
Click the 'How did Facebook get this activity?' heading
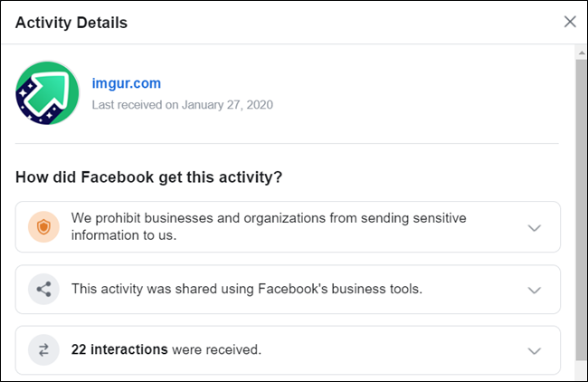148,177
